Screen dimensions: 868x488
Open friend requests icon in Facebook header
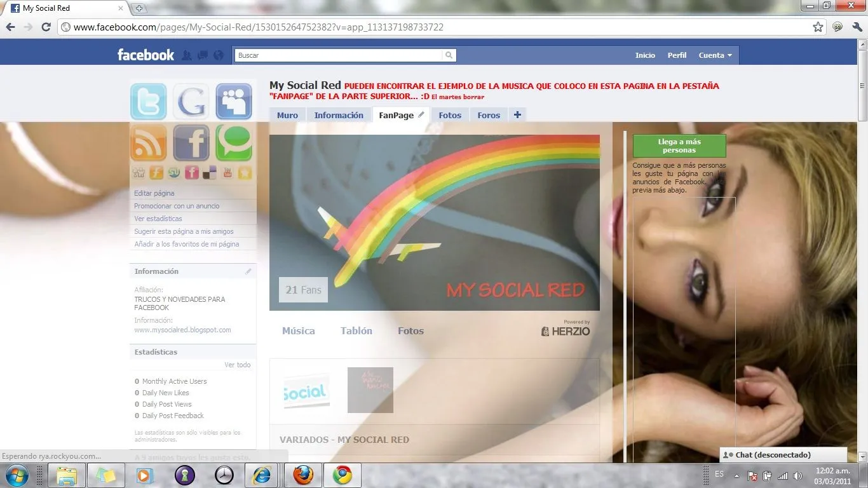pyautogui.click(x=187, y=55)
